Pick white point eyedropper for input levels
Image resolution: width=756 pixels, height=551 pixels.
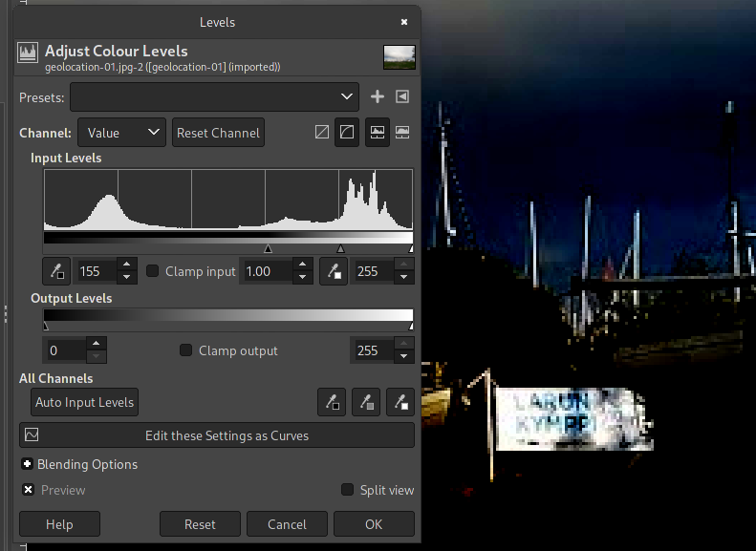point(334,271)
